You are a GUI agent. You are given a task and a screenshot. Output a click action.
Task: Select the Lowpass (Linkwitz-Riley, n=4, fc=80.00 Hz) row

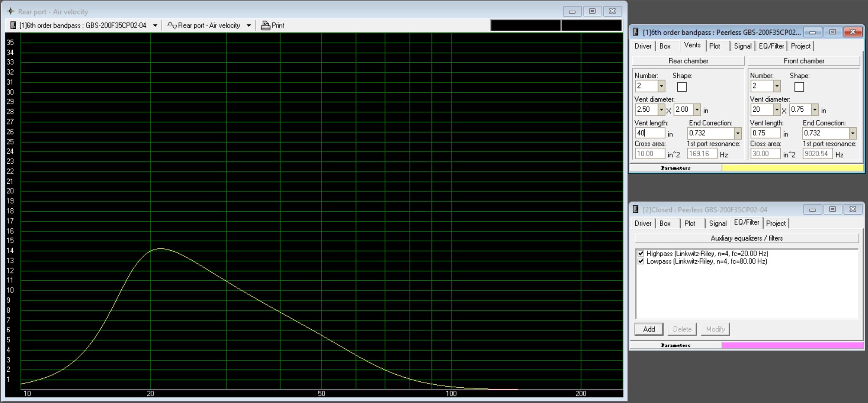pos(707,261)
